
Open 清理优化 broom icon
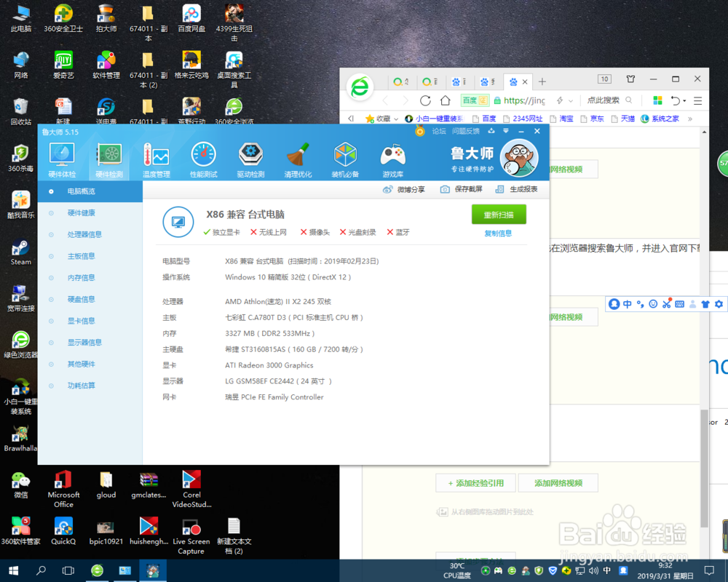pos(298,160)
